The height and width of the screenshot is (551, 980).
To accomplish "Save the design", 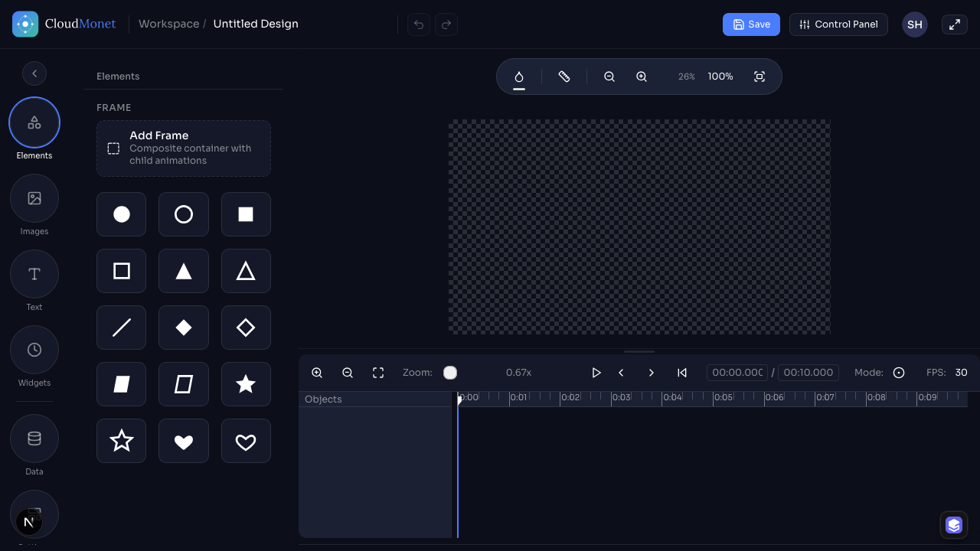I will [x=751, y=24].
